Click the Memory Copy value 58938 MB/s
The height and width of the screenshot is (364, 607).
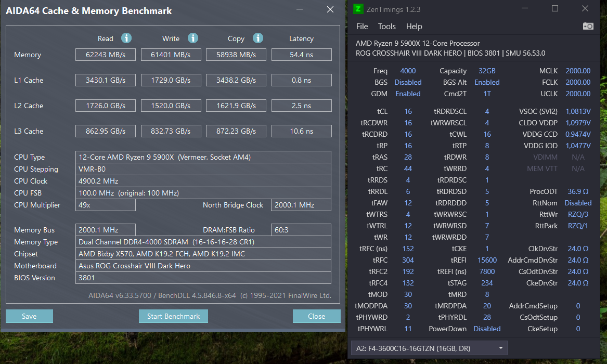pyautogui.click(x=236, y=55)
